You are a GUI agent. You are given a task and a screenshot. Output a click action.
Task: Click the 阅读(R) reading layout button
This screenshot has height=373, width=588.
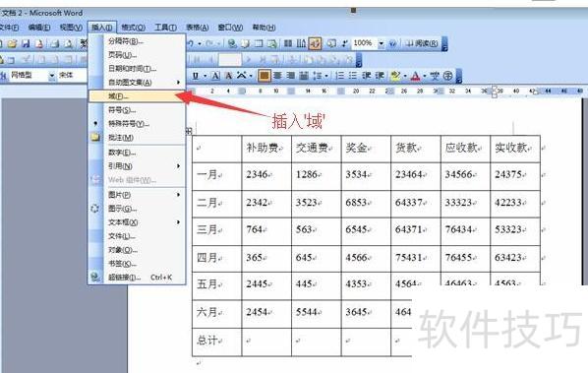click(x=422, y=43)
